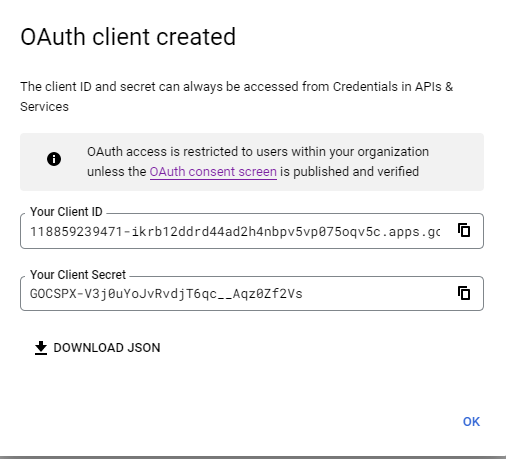
Task: Open the OAuth consent screen link
Action: pyautogui.click(x=213, y=172)
